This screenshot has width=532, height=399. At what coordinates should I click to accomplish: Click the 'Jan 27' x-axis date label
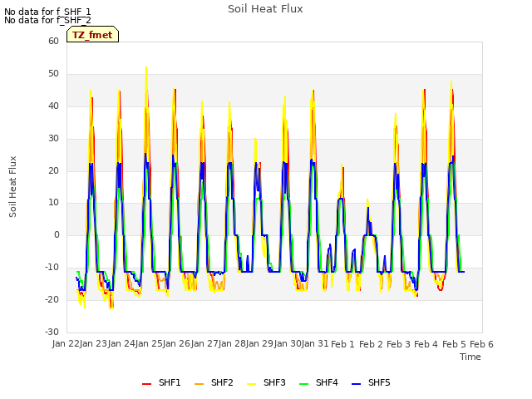[204, 343]
